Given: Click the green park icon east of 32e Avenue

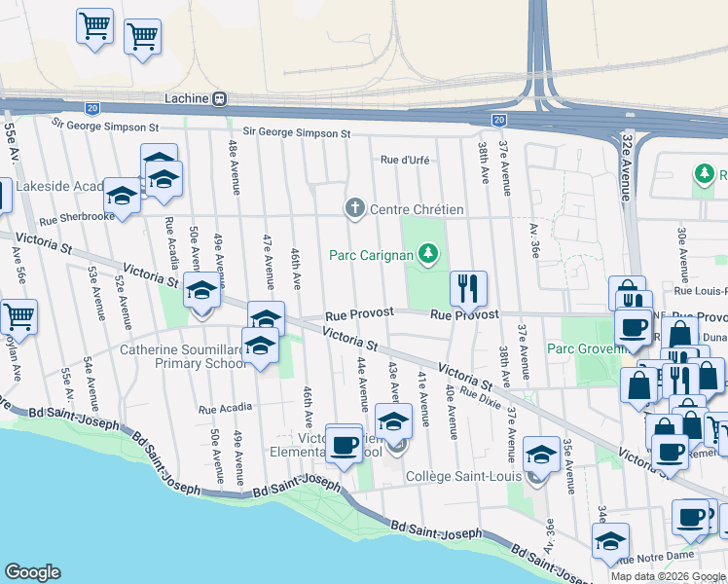Looking at the screenshot, I should point(705,174).
